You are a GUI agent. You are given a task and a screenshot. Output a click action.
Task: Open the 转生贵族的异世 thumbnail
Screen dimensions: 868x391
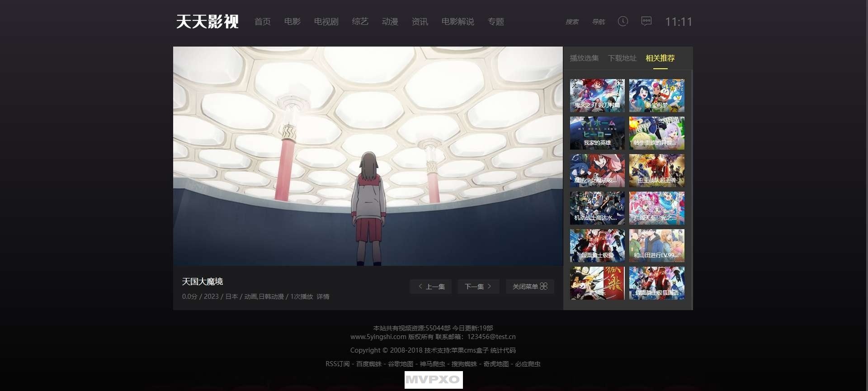click(x=657, y=133)
